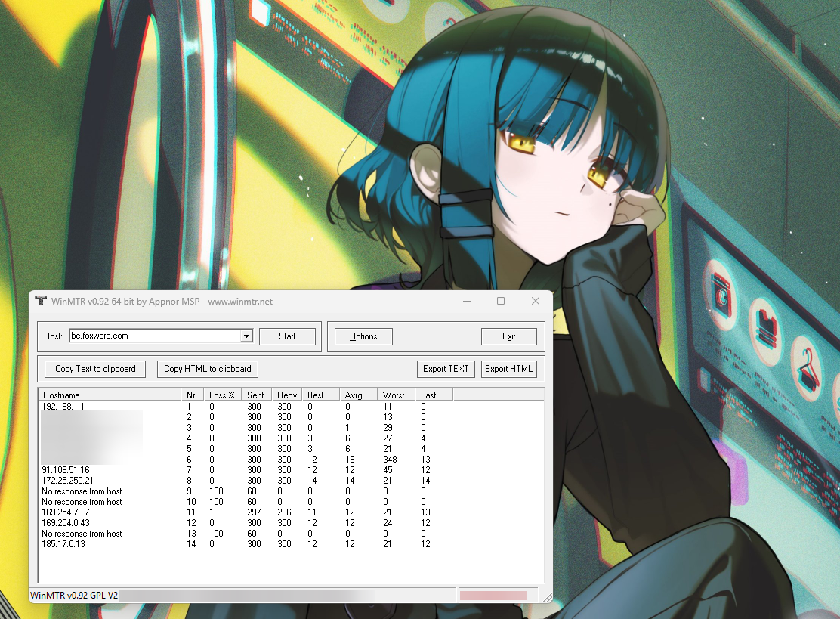Click the Host field showing be.foxward.com
Image resolution: width=840 pixels, height=619 pixels.
coord(161,336)
